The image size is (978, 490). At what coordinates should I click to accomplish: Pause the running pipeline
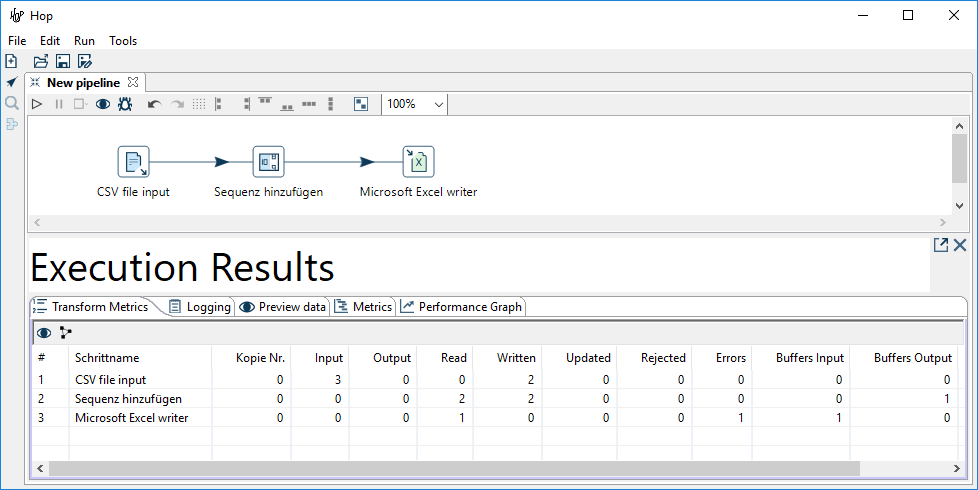(59, 104)
